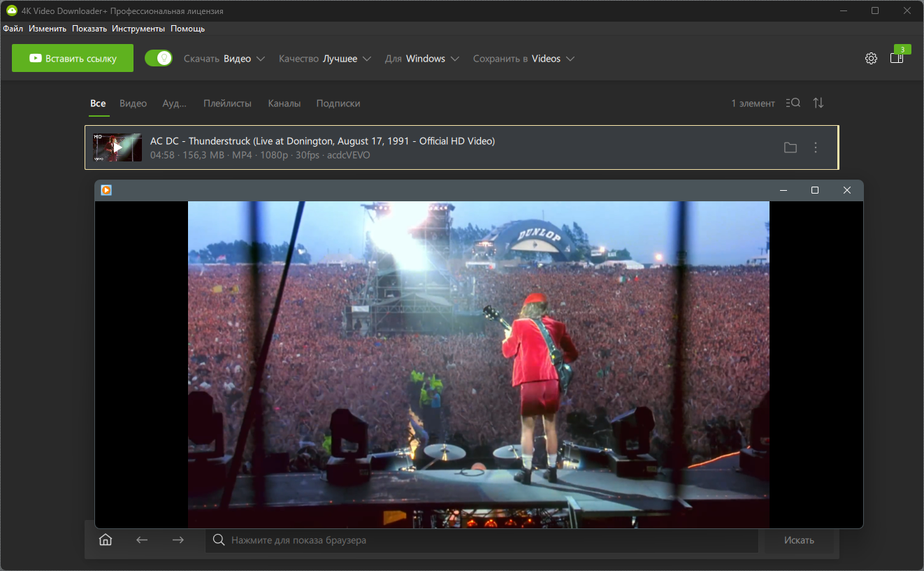Screen dimensions: 924x571
Task: Select the Все tab
Action: (x=98, y=103)
